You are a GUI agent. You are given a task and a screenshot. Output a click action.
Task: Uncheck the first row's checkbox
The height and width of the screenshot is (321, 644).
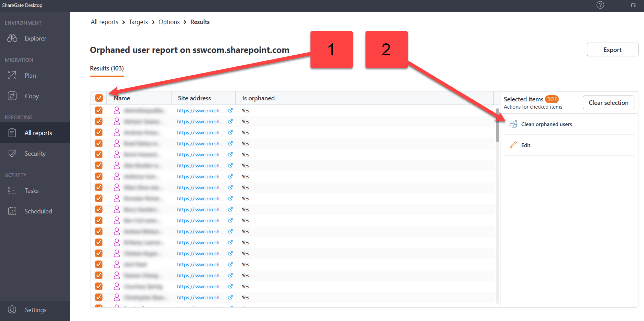[x=99, y=111]
